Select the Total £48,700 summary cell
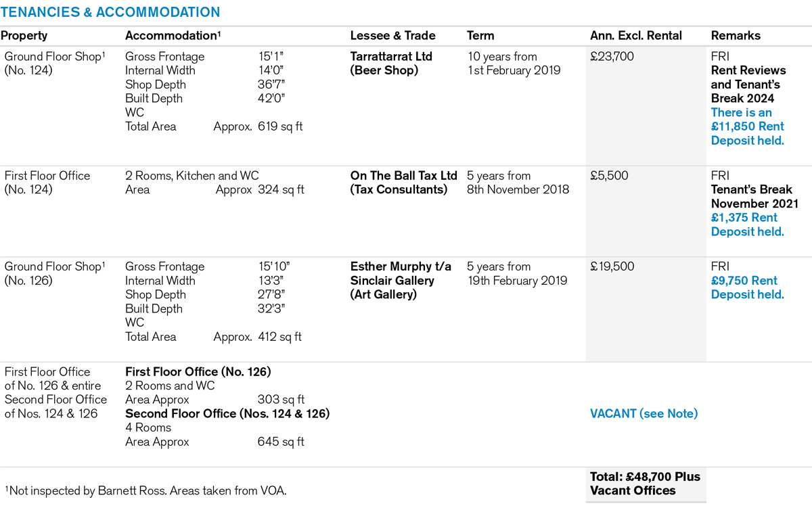 [644, 484]
